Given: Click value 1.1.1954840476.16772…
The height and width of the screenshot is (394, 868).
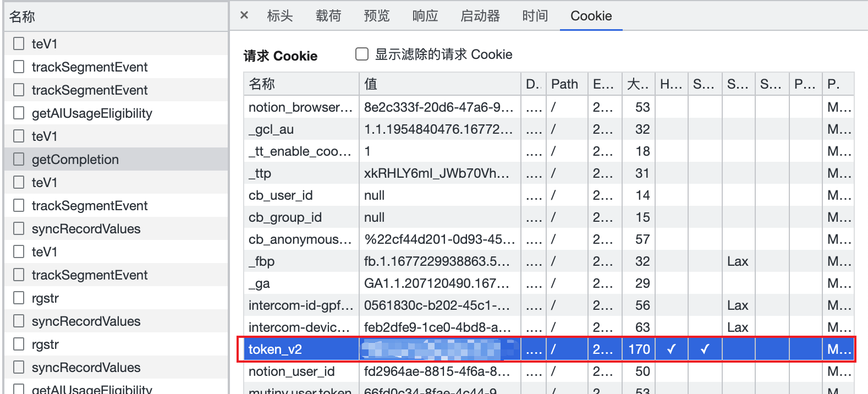Looking at the screenshot, I should click(x=438, y=129).
